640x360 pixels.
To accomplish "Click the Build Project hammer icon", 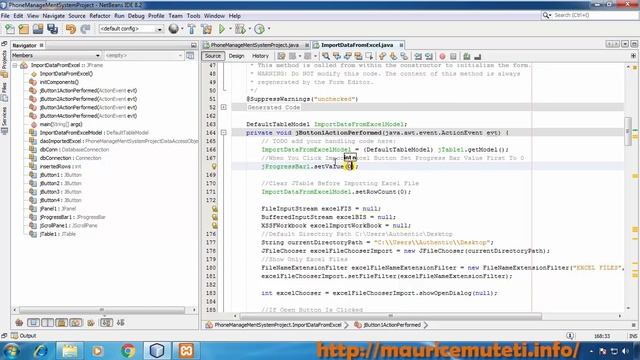I will pyautogui.click(x=191, y=29).
